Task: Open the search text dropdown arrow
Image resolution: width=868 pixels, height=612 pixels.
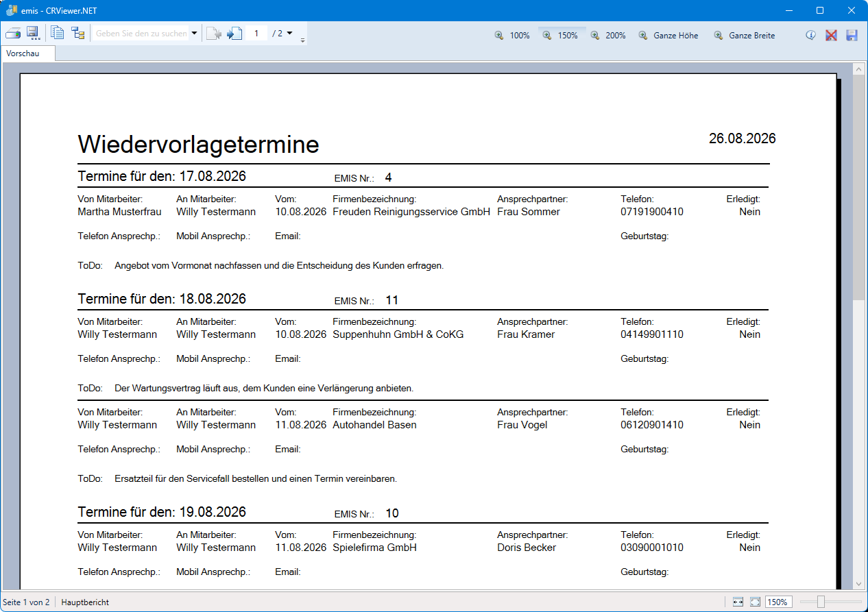Action: pos(194,33)
